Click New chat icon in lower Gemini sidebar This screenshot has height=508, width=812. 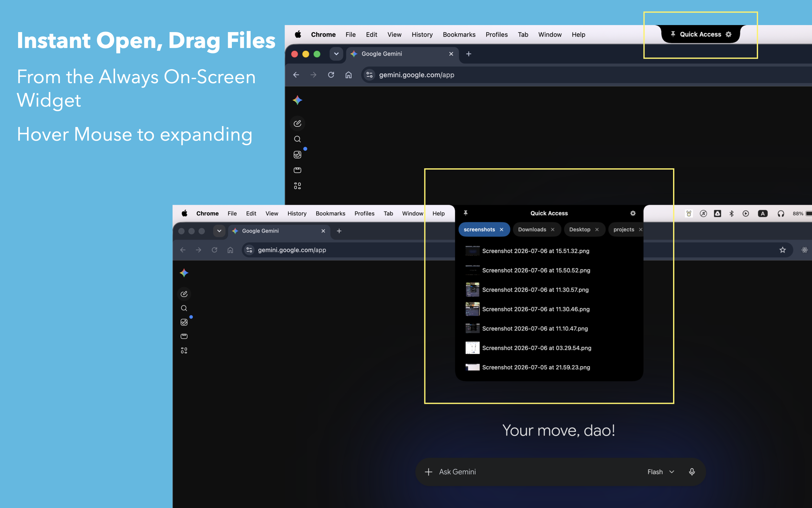point(184,294)
